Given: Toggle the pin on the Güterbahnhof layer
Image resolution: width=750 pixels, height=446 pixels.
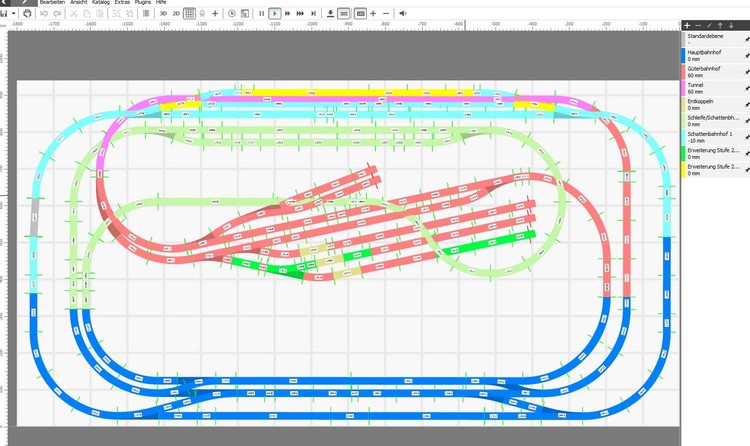Looking at the screenshot, I should point(747,72).
